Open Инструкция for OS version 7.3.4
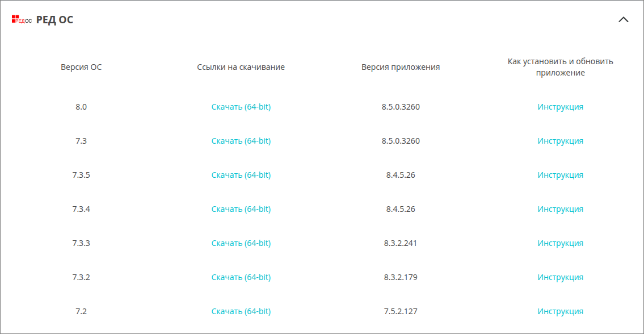644x334 pixels. pyautogui.click(x=560, y=209)
